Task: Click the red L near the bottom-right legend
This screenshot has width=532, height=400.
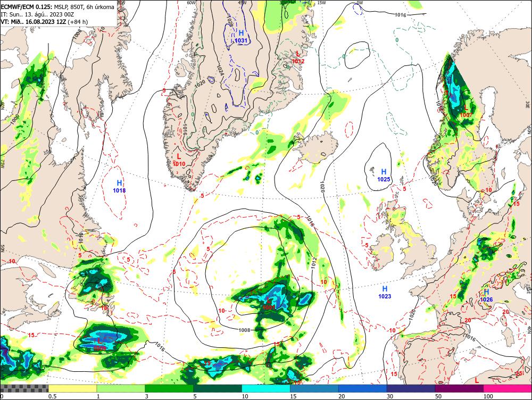Action: 477,381
